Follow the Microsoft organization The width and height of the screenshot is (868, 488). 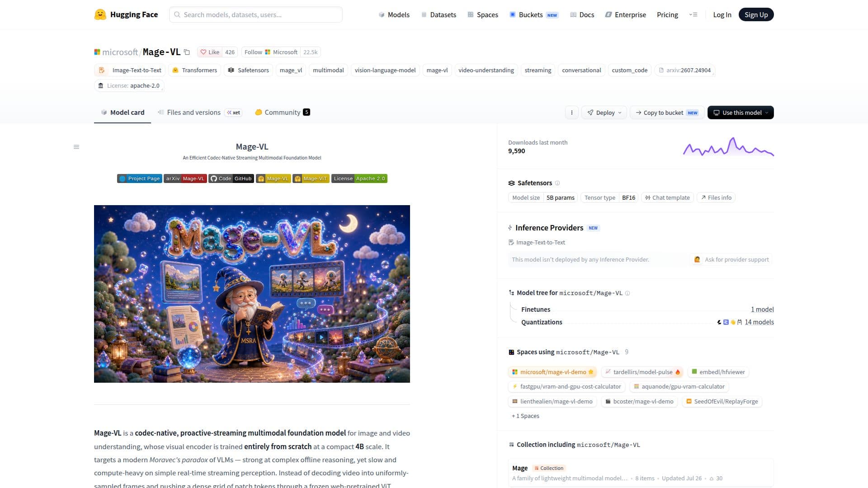[x=271, y=52]
